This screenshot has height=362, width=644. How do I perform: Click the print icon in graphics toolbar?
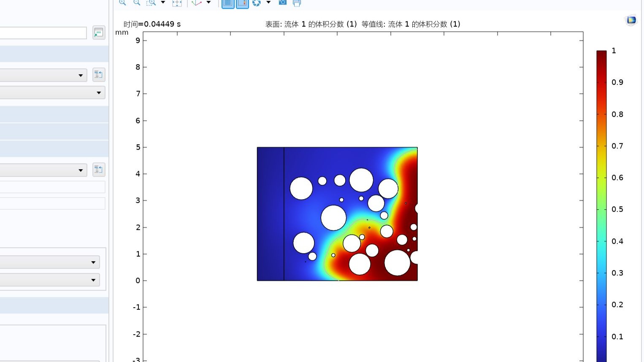click(x=297, y=3)
